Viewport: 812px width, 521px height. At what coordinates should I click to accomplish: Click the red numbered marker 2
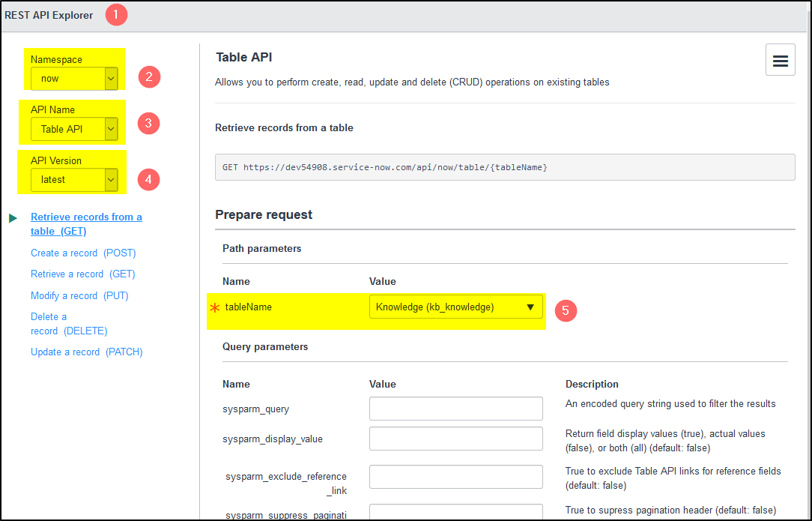pyautogui.click(x=149, y=76)
